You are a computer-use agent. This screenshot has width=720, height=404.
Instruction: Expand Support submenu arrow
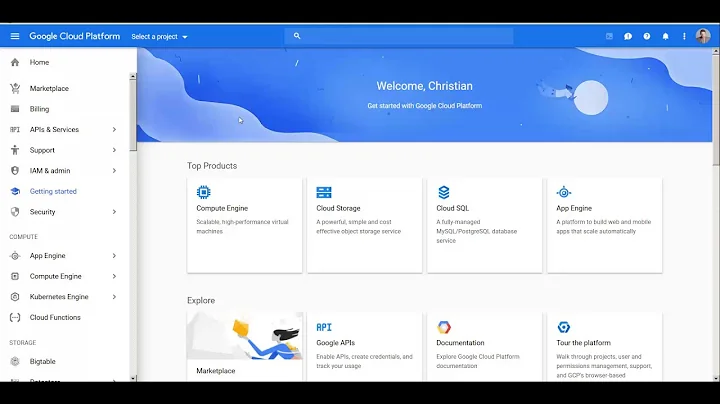click(x=114, y=150)
